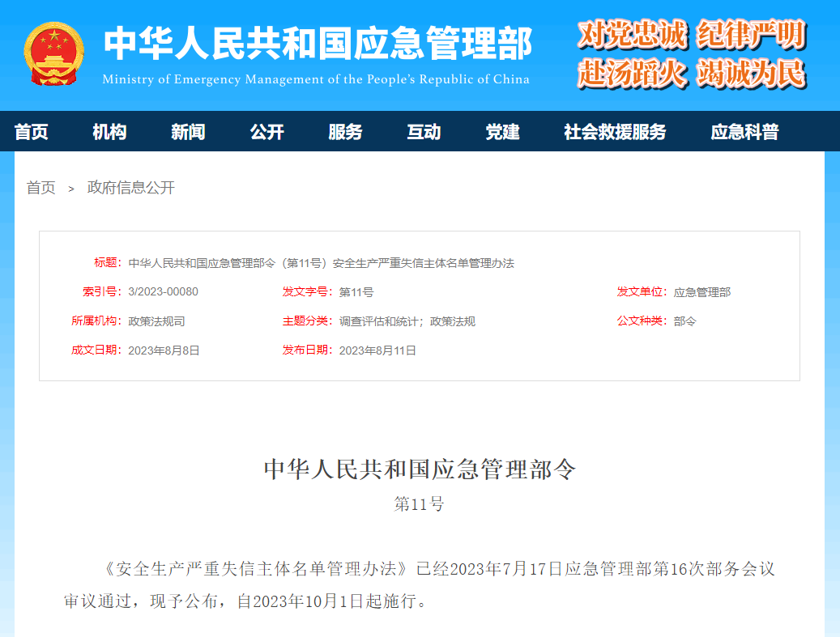This screenshot has height=637, width=840.
Task: Open the 党建 navigation menu item
Action: 503,132
